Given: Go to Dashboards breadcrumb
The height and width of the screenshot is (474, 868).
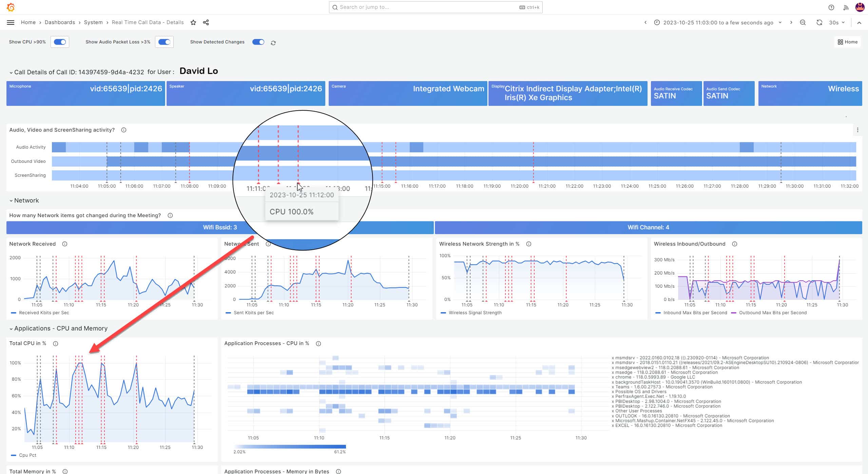Looking at the screenshot, I should click(x=60, y=22).
